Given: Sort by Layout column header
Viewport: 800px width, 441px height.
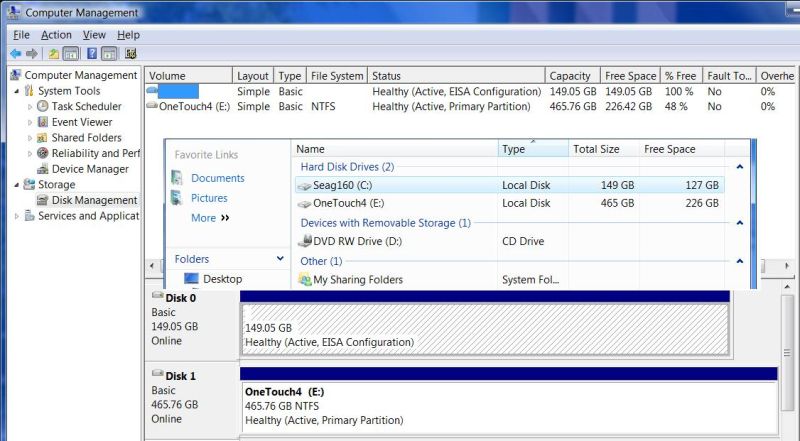Looking at the screenshot, I should (253, 76).
